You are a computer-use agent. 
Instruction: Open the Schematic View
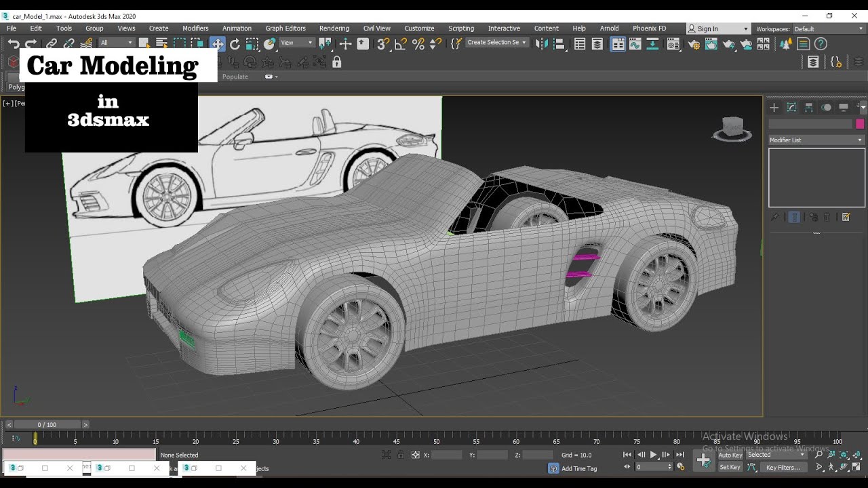652,44
